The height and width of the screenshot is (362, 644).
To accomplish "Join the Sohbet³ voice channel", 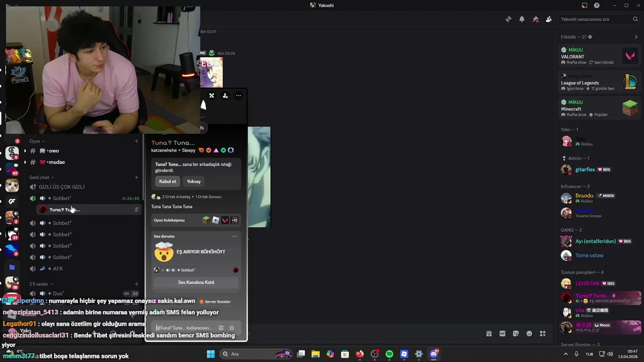I will tap(84, 235).
